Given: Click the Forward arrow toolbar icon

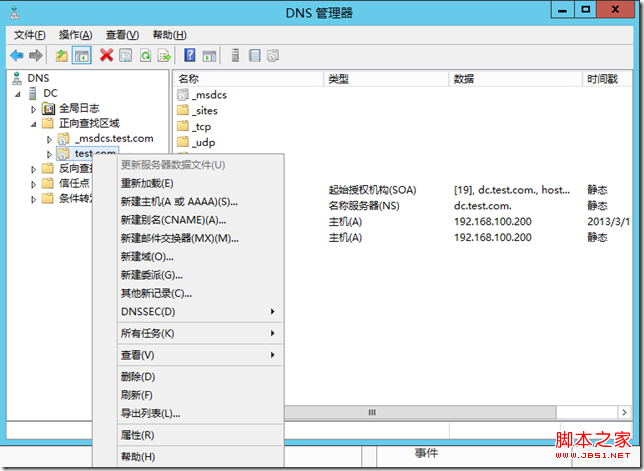Looking at the screenshot, I should (36, 55).
